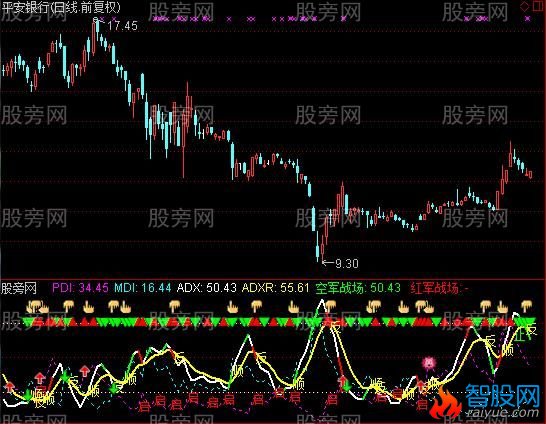Click the 17.45 high price label
Viewport: 546px width, 424px height.
pos(122,25)
